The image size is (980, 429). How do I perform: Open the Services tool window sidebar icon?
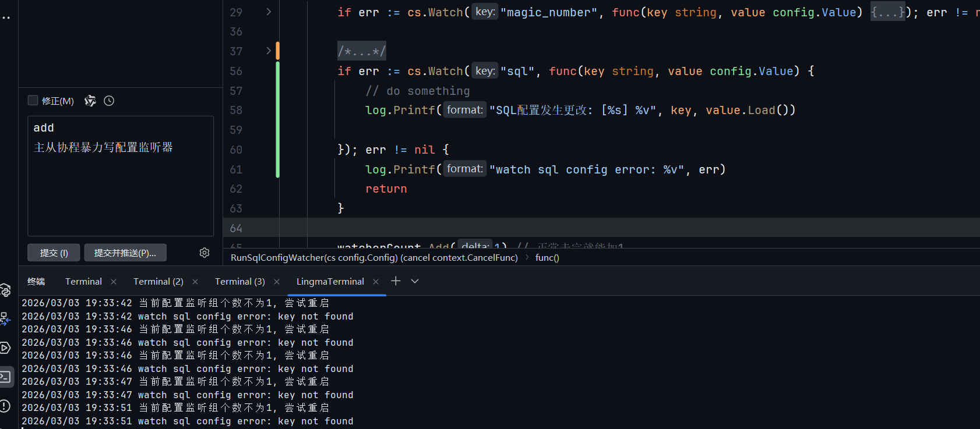point(5,348)
